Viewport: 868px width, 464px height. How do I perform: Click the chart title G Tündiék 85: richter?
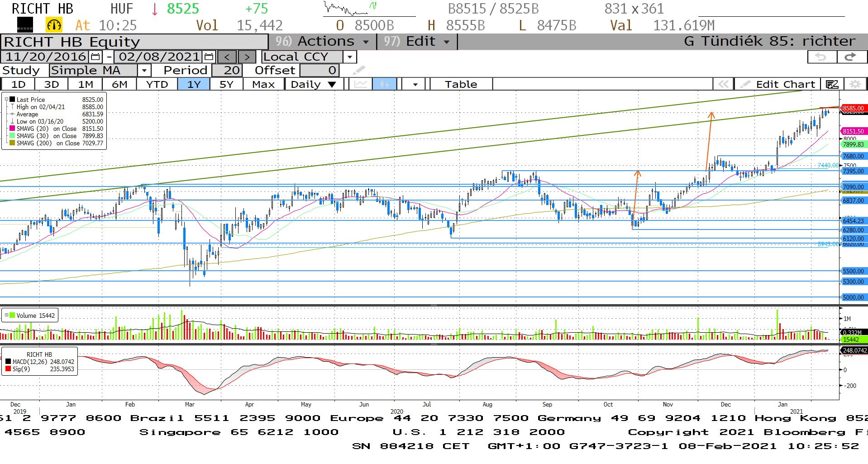tap(769, 42)
